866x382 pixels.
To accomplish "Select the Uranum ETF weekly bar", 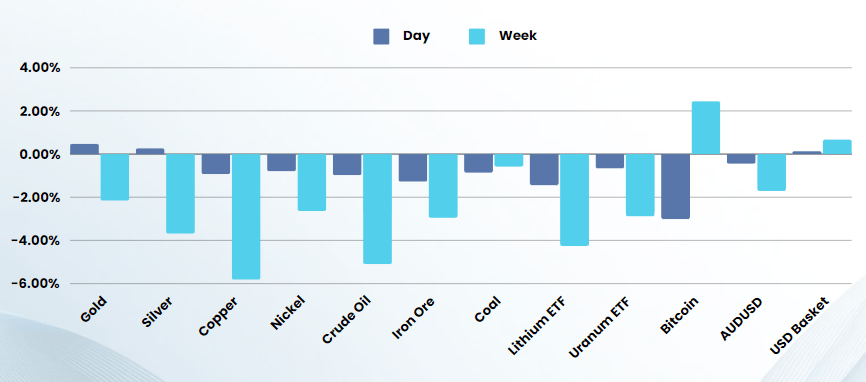I will point(640,185).
